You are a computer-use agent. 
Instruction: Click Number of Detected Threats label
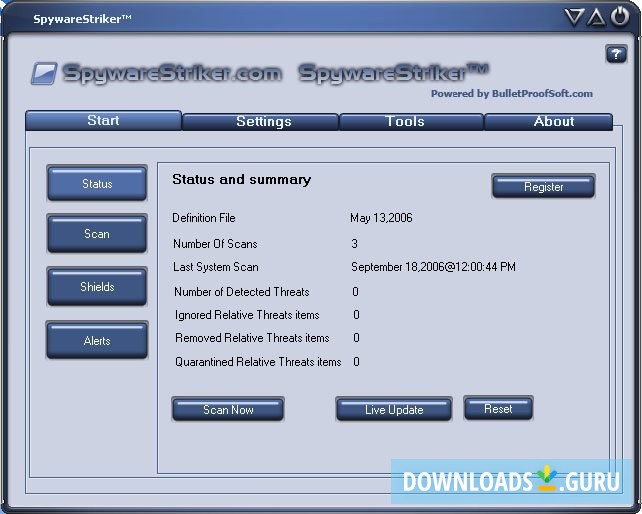242,292
